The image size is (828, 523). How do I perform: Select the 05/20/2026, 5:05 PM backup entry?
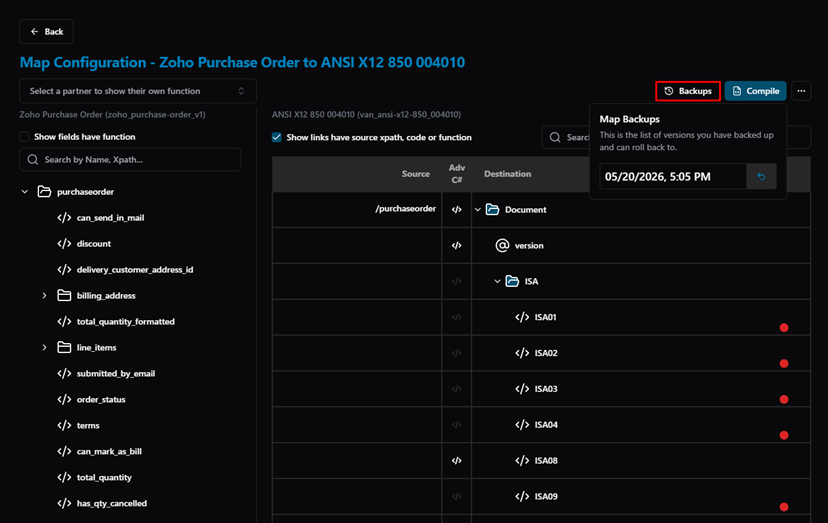click(x=673, y=176)
